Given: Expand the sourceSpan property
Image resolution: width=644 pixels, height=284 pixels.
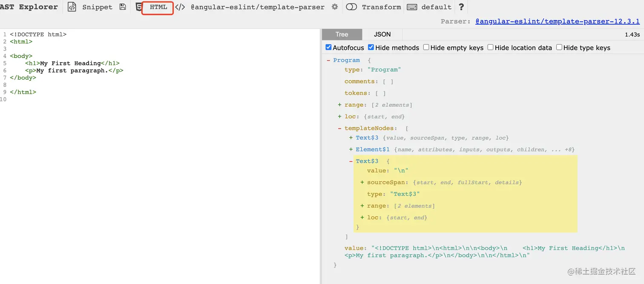Looking at the screenshot, I should click(362, 182).
